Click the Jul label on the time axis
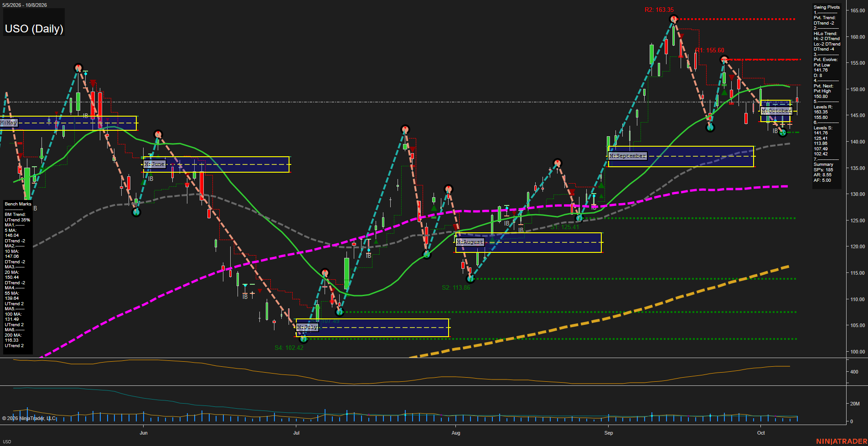This screenshot has height=446, width=868. [296, 433]
